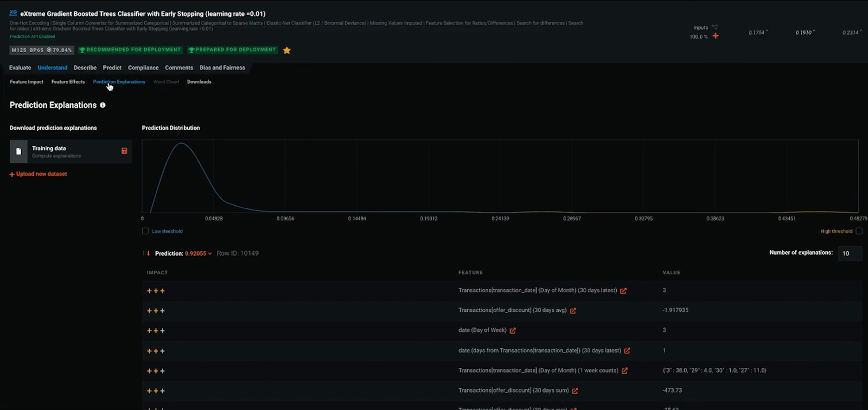Click the calculator icon for Training data
Viewport: 868px width, 410px height.
(x=124, y=151)
